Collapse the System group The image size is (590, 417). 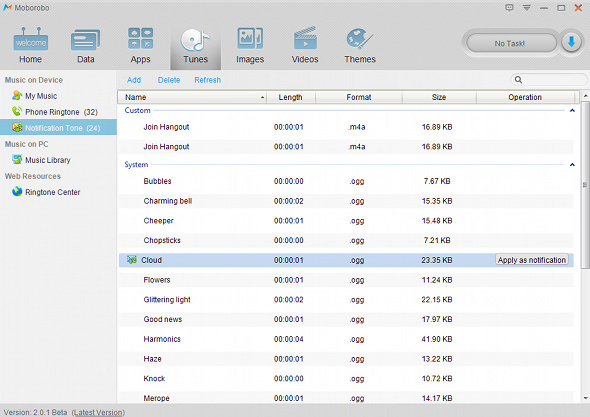572,165
